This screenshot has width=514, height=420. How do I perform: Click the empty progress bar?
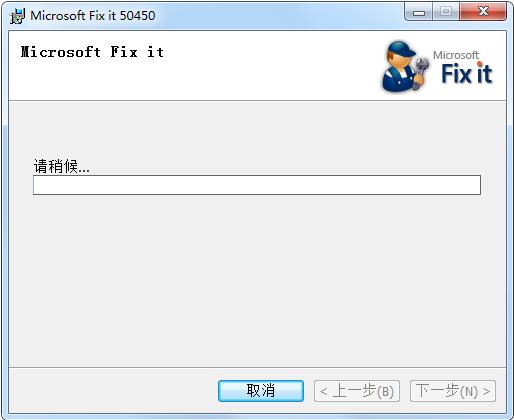point(257,185)
